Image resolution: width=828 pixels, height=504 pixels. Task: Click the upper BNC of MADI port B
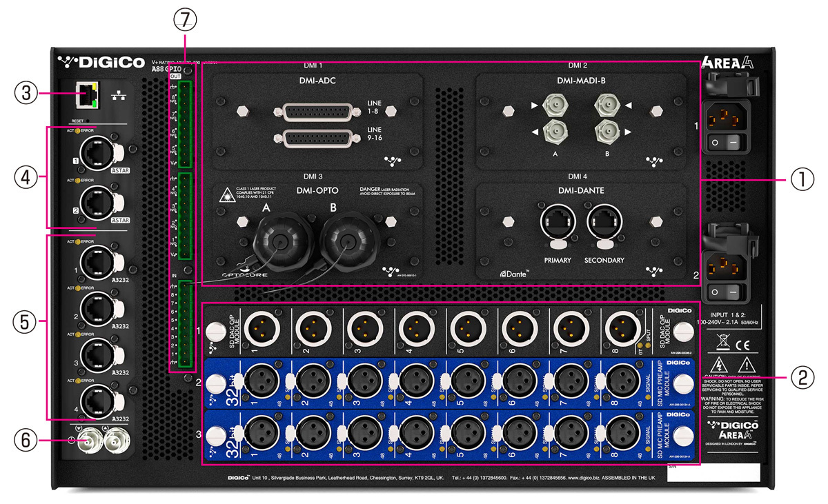(x=607, y=105)
